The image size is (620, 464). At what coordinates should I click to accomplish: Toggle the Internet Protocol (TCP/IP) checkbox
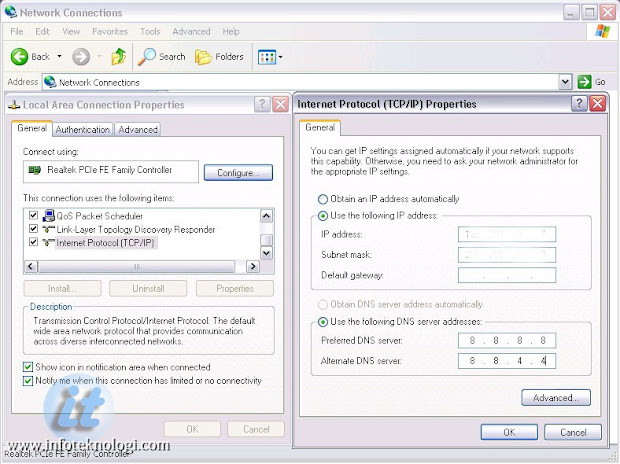coord(34,242)
